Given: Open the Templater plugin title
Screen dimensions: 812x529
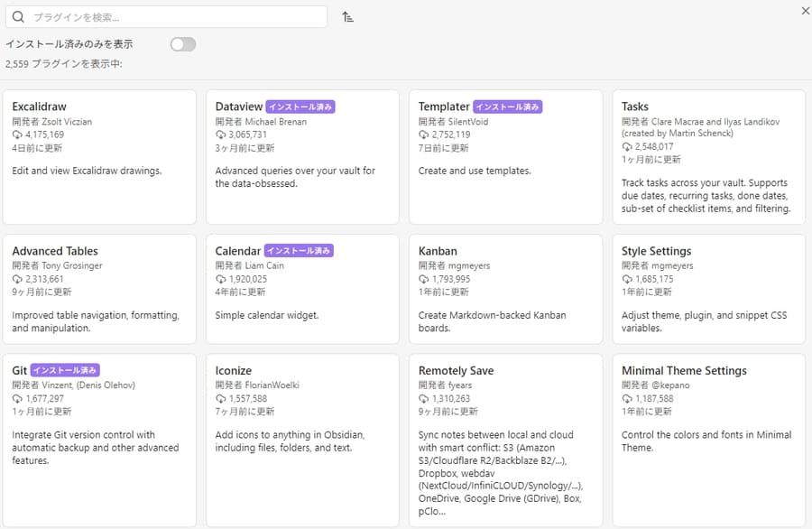Looking at the screenshot, I should click(x=444, y=107).
